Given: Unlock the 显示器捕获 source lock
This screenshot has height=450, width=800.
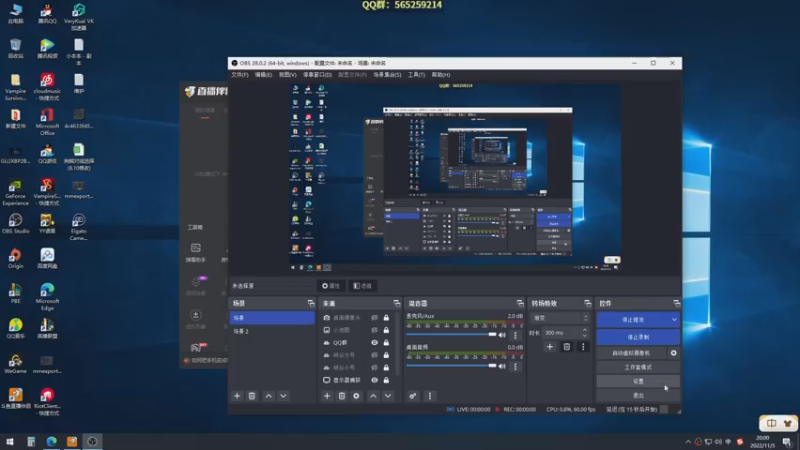Looking at the screenshot, I should click(386, 380).
